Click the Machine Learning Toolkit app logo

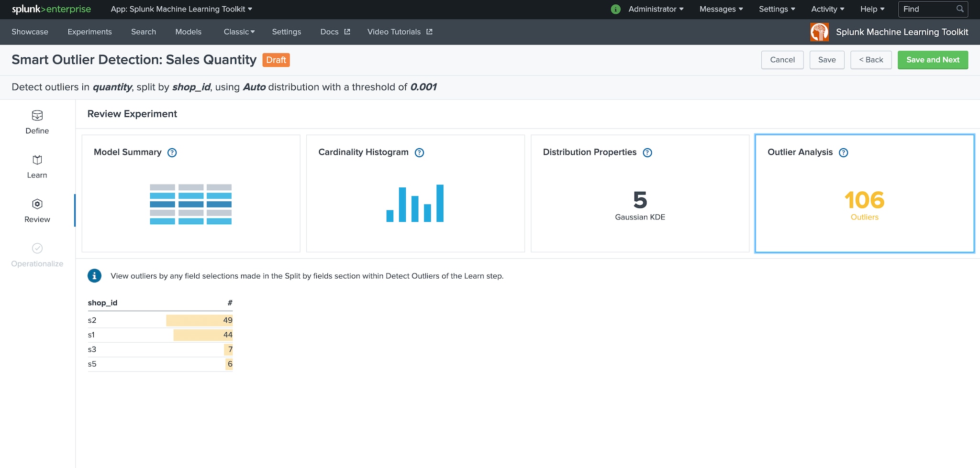820,32
